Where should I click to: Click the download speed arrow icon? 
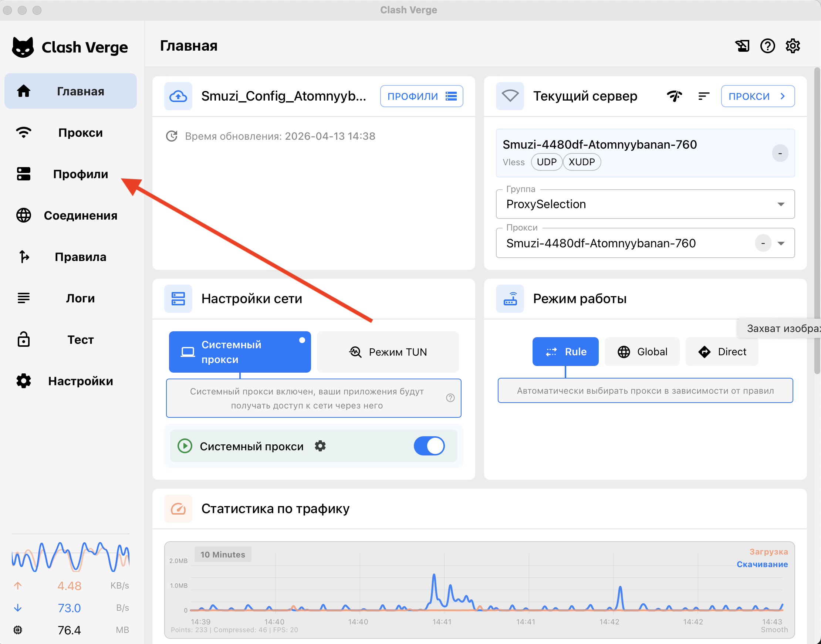coord(18,608)
